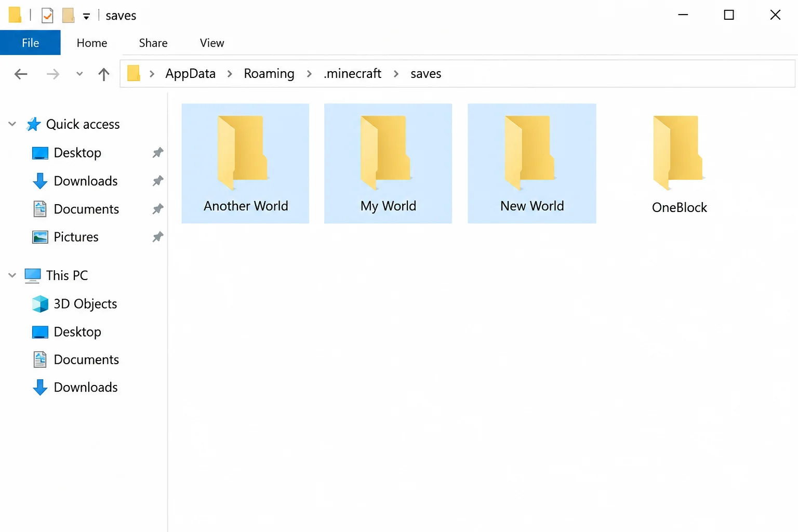
Task: Open 3D Objects under This PC
Action: click(75, 304)
